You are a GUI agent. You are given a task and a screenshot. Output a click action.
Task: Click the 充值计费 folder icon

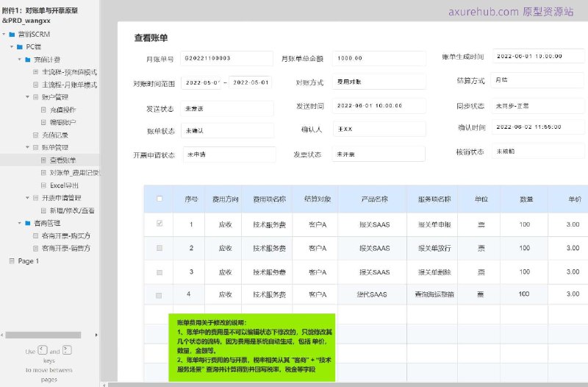(28, 60)
